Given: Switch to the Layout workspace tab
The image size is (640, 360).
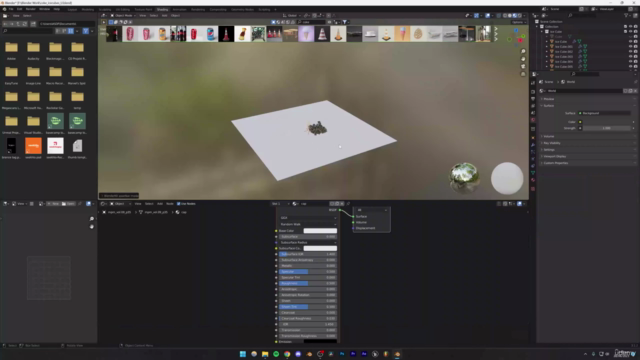Looking at the screenshot, I should (72, 9).
